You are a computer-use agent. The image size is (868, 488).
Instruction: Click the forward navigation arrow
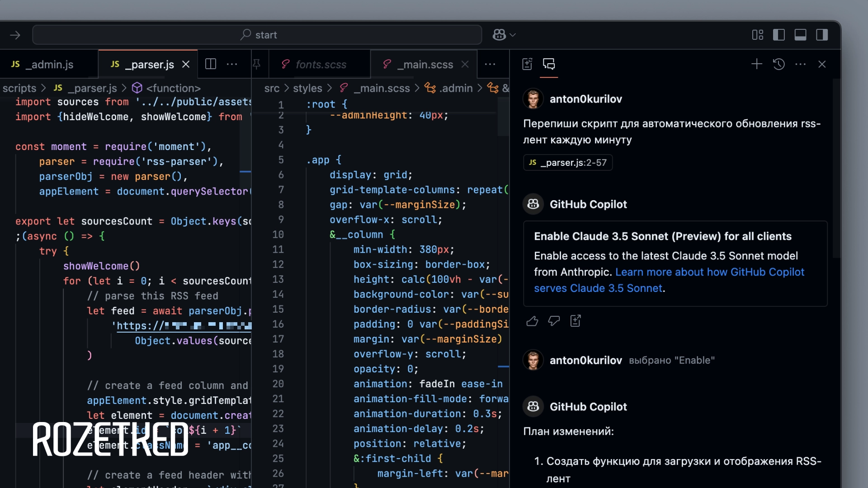point(15,35)
